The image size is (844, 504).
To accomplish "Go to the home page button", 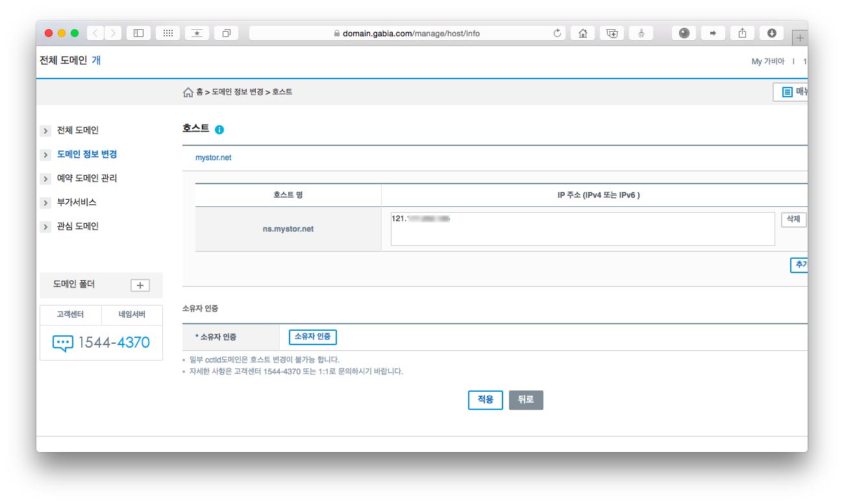I will coord(582,33).
